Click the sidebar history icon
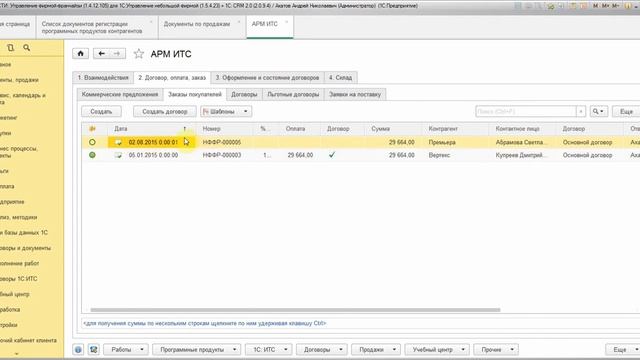 11,48
